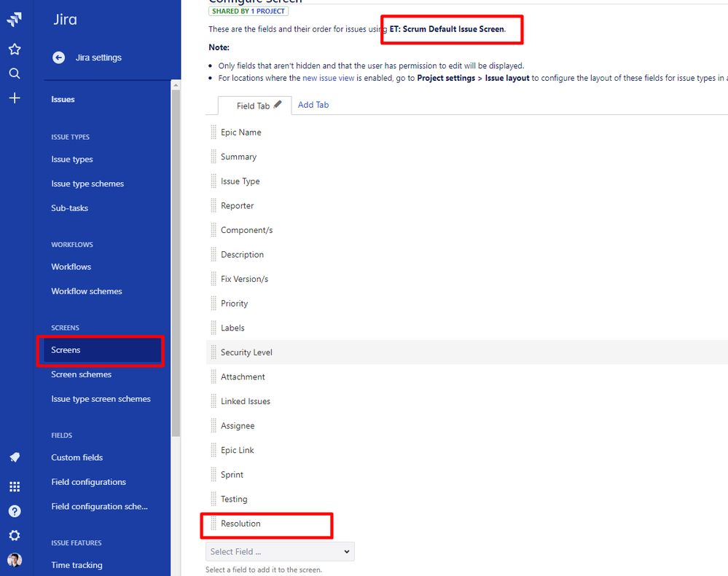This screenshot has width=728, height=576.
Task: Navigate to Workflows
Action: [x=71, y=267]
